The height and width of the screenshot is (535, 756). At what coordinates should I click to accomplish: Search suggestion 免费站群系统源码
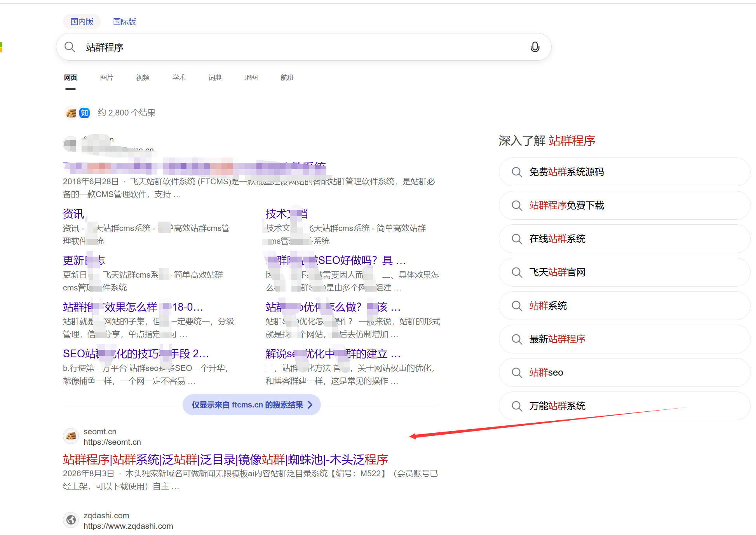624,172
